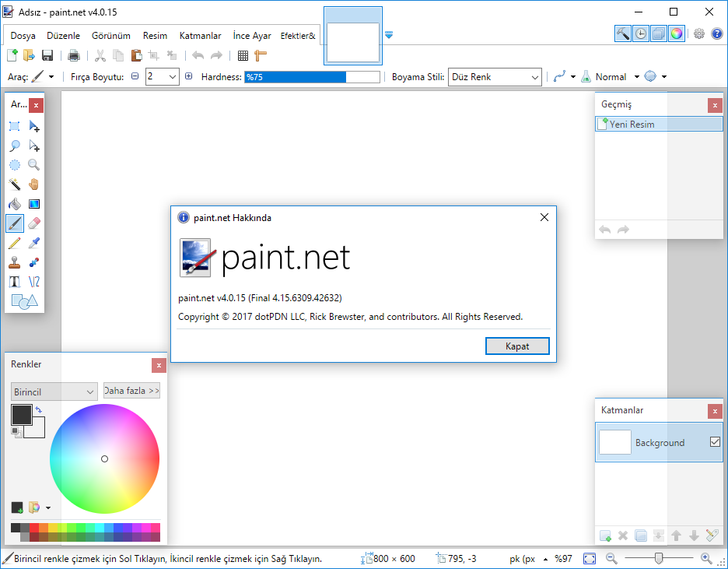
Task: Select the Paintbrush tool
Action: [15, 223]
